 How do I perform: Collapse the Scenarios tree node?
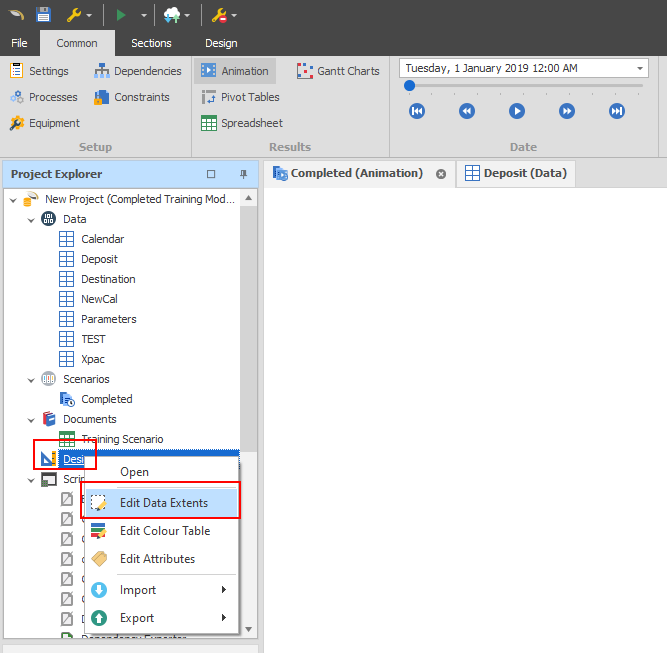[x=31, y=379]
